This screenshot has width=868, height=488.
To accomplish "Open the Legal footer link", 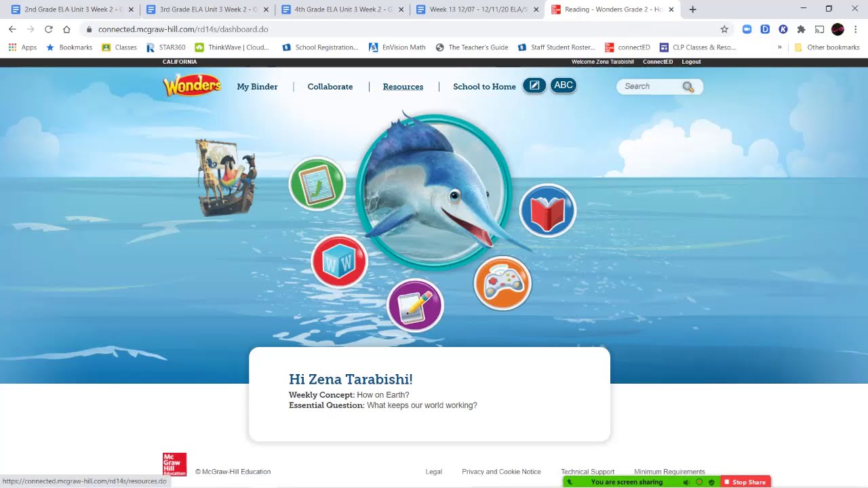I will [434, 472].
